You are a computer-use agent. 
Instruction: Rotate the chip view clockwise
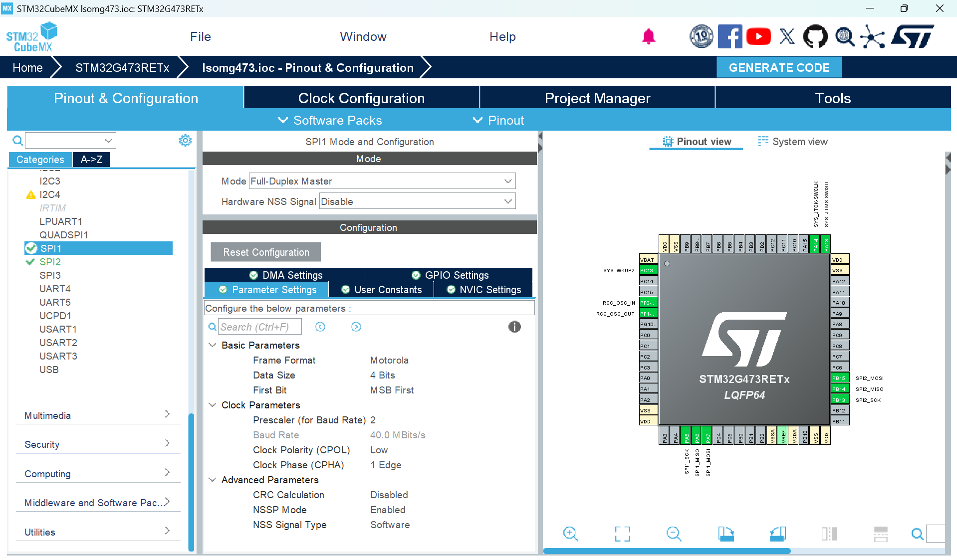tap(726, 534)
